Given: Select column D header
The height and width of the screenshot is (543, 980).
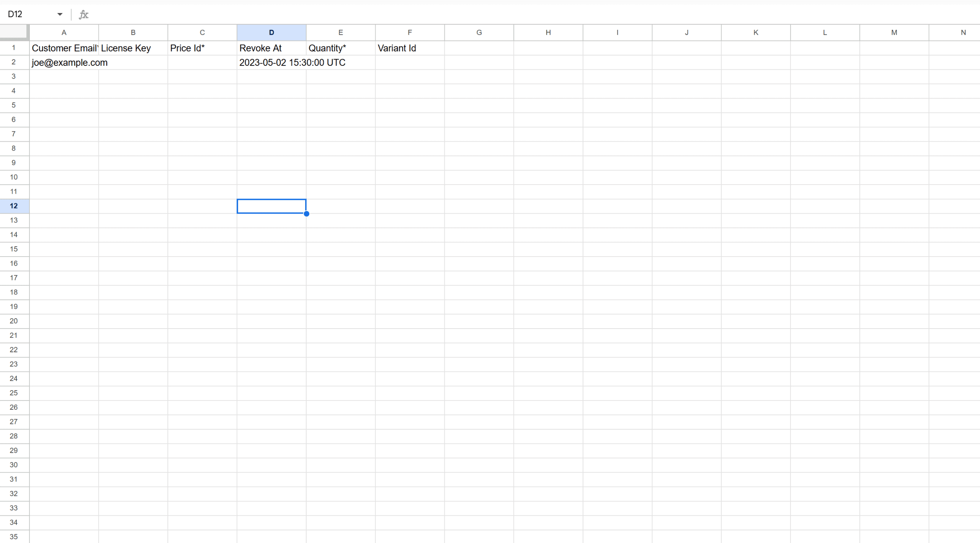Looking at the screenshot, I should [271, 33].
